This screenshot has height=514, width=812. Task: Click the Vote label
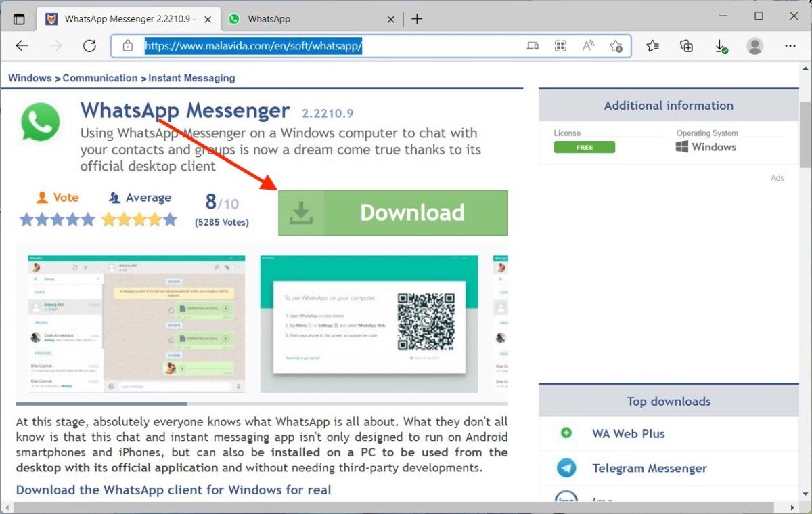(x=66, y=198)
